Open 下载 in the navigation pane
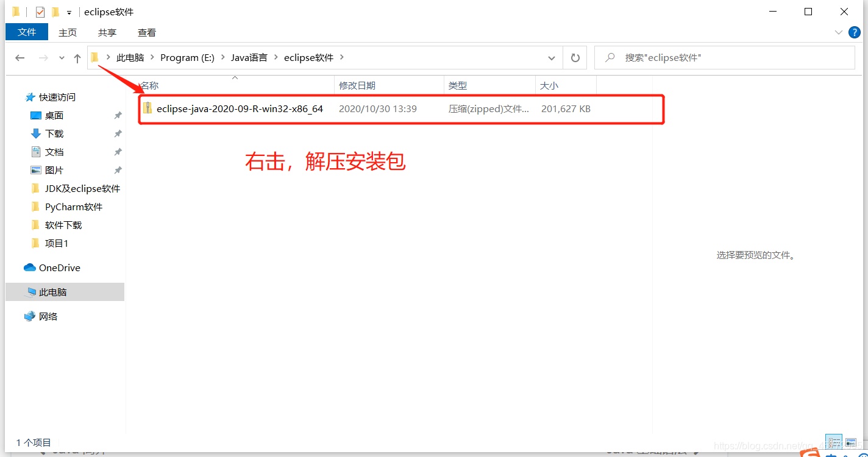868x457 pixels. pyautogui.click(x=54, y=134)
